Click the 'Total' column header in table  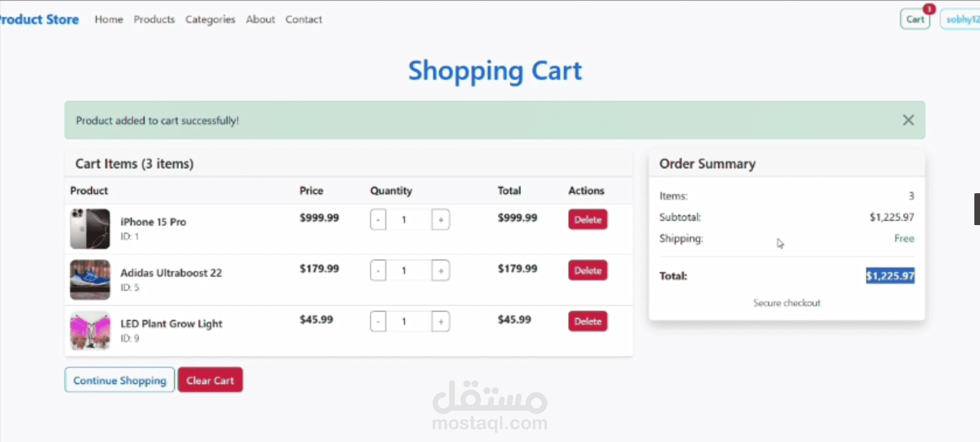click(x=509, y=191)
